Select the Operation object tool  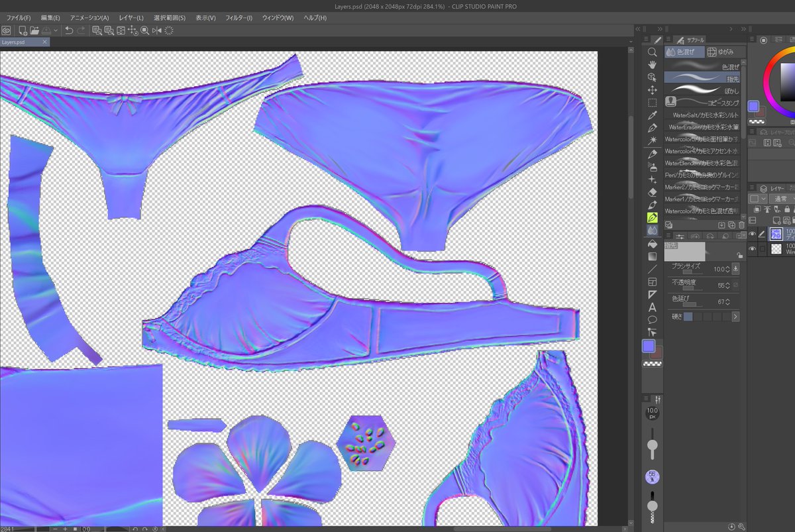652,77
